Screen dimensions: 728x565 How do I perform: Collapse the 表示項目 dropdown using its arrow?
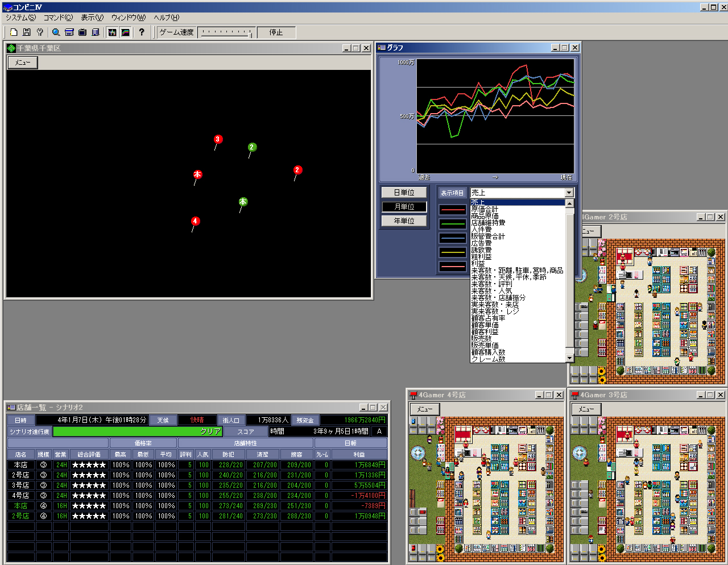(569, 193)
